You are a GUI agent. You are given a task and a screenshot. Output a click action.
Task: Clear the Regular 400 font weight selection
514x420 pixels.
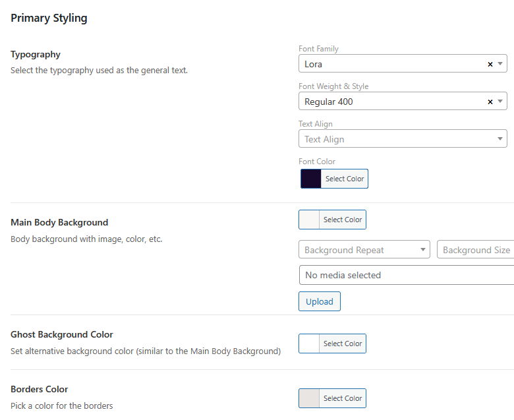point(490,102)
